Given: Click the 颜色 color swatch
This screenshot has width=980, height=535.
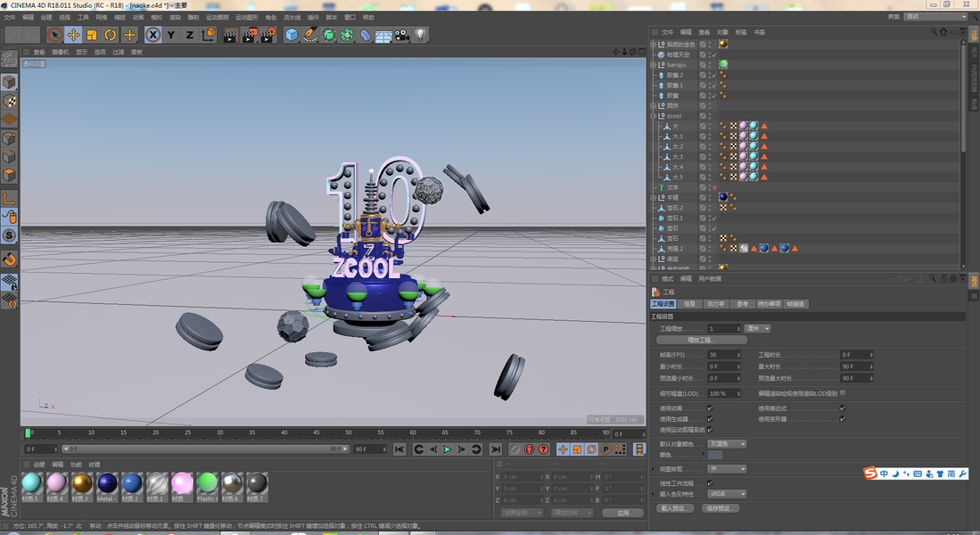Looking at the screenshot, I should [x=715, y=455].
